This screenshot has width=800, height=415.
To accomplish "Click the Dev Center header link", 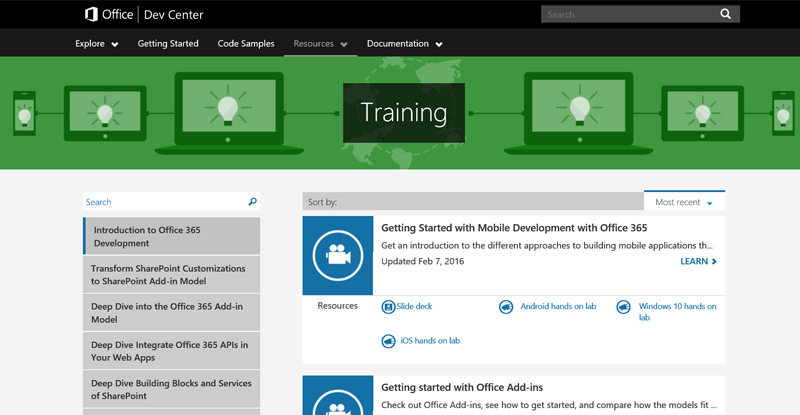I will (x=173, y=15).
